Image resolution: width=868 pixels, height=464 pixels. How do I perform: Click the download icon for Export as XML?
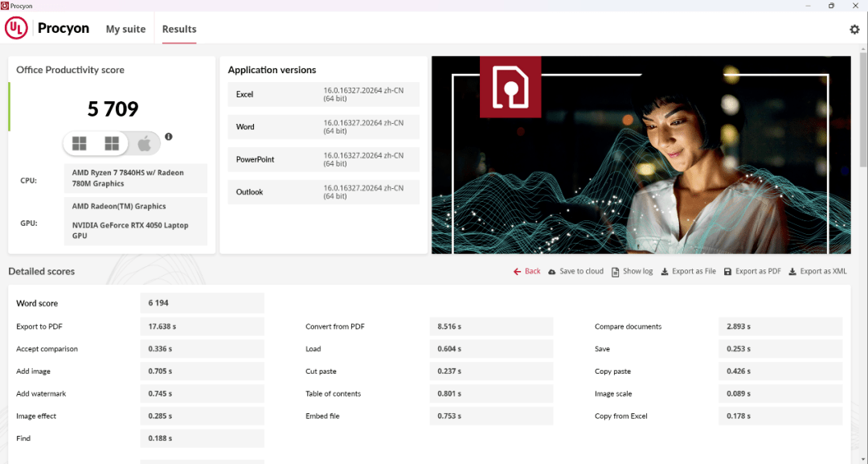point(792,272)
